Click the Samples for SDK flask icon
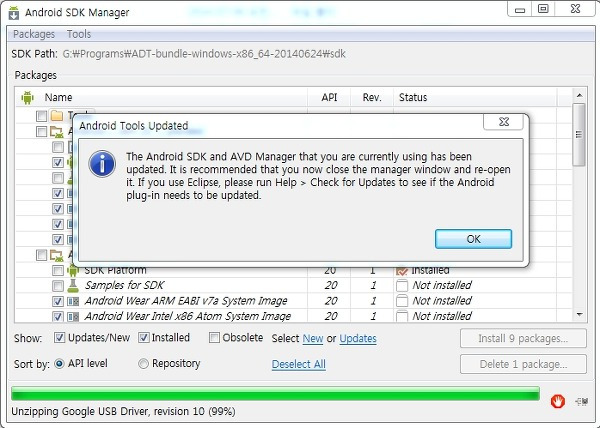Screen dimensions: 600x428 (x=73, y=285)
